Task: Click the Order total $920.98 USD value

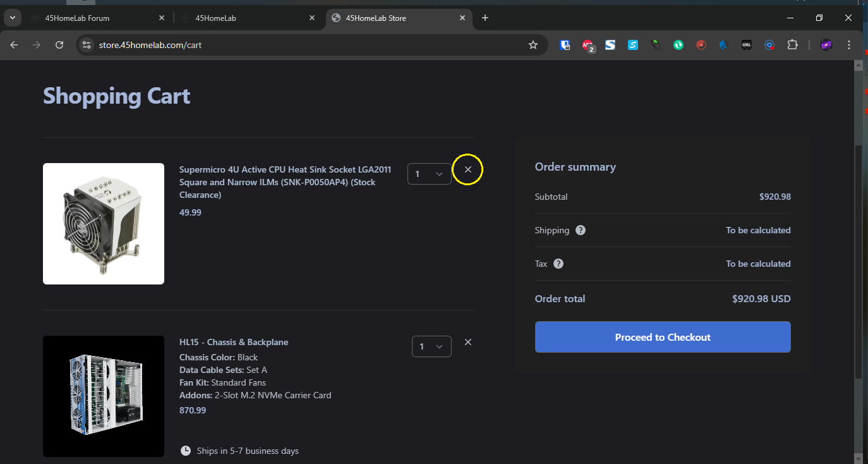Action: pos(761,298)
